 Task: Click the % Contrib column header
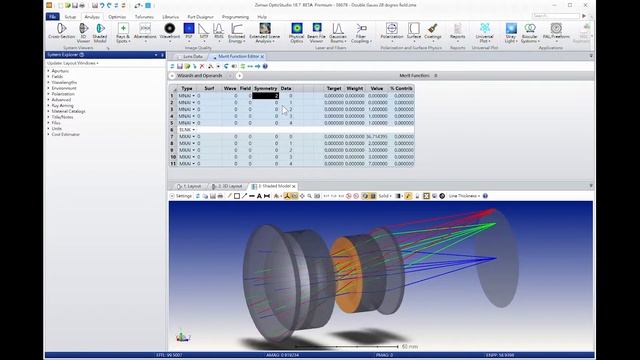tap(402, 89)
